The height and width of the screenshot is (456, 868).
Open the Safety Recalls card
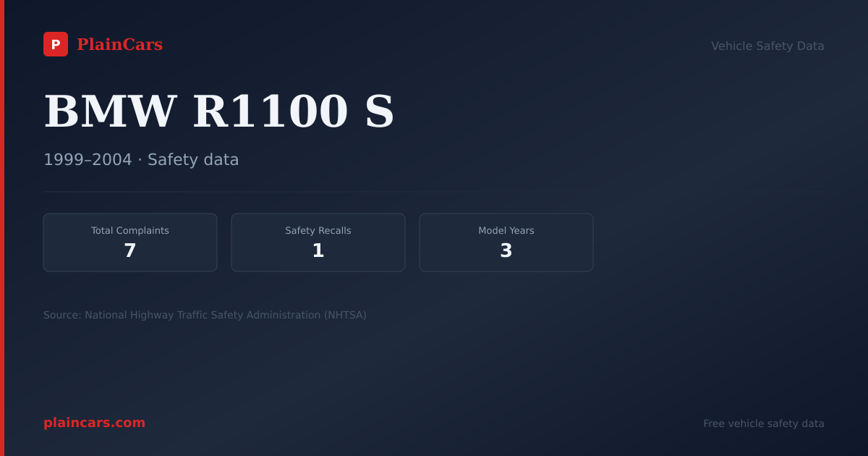318,242
